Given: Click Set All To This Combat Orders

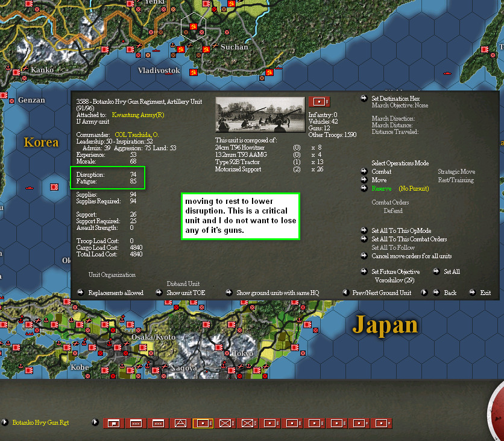Looking at the screenshot, I should pos(409,239).
